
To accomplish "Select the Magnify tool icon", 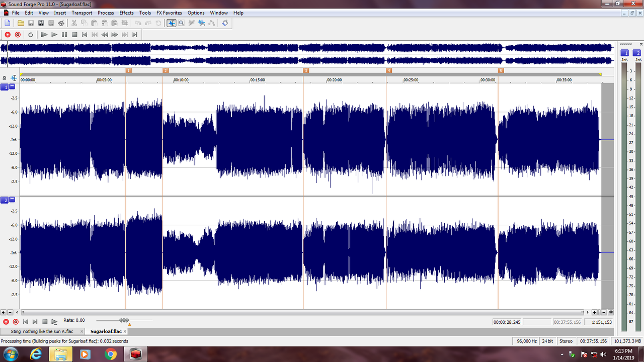I will (x=181, y=23).
